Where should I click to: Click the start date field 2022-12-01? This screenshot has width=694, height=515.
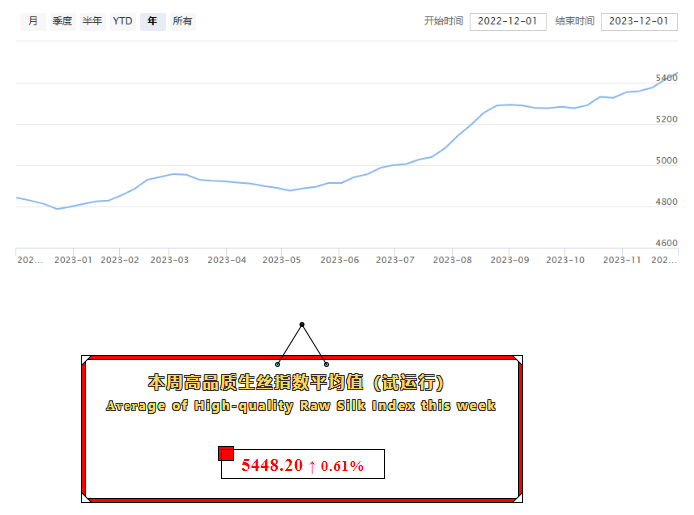coord(508,21)
